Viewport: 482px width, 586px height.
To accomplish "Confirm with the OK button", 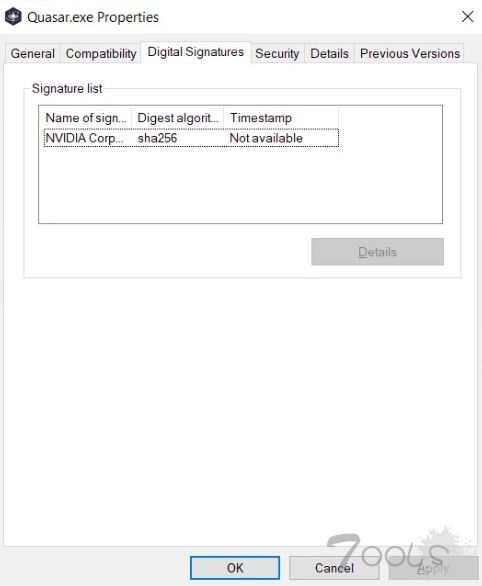I will [x=235, y=568].
